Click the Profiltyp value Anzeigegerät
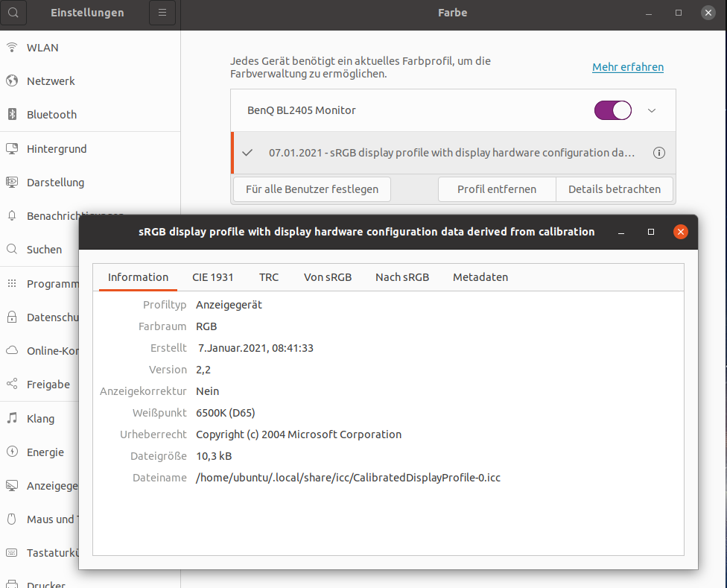This screenshot has width=727, height=588. pyautogui.click(x=229, y=305)
